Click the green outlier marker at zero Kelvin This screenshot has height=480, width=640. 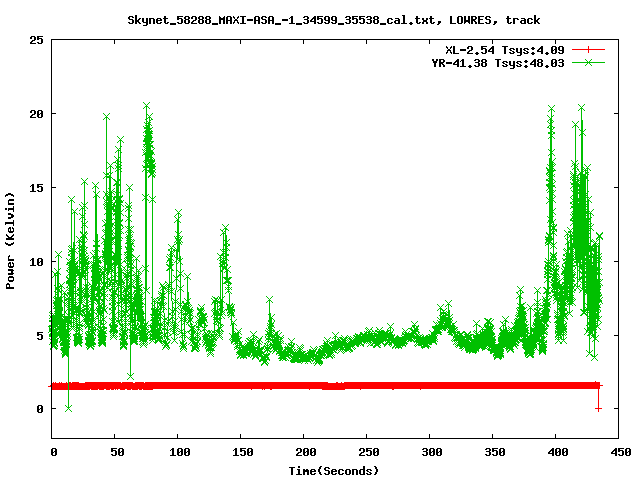click(68, 408)
